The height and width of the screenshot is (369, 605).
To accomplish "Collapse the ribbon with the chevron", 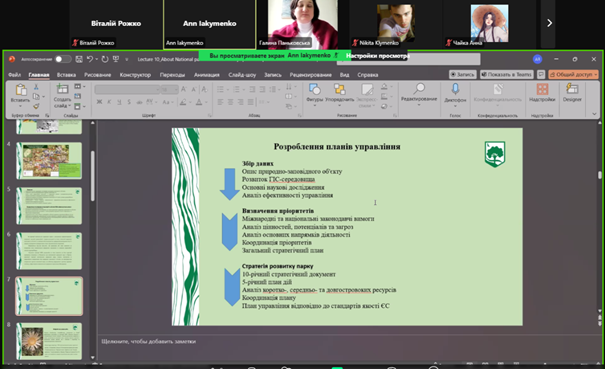I will 594,114.
